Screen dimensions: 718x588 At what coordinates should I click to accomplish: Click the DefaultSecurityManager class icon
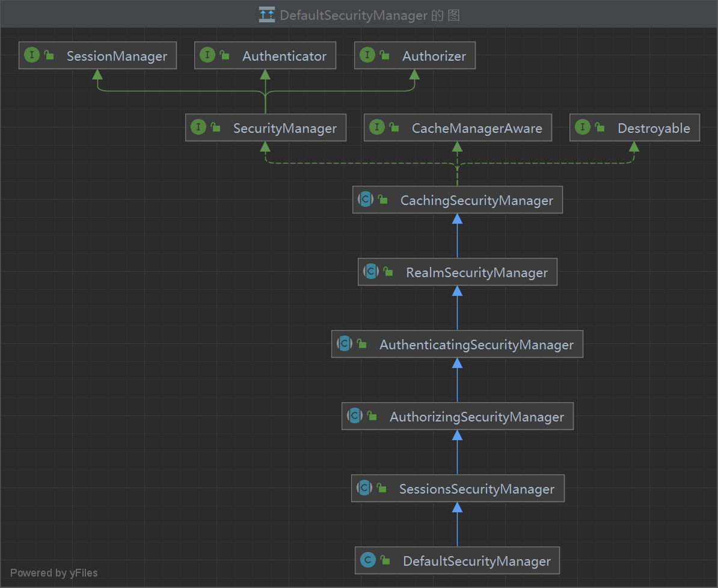[367, 560]
